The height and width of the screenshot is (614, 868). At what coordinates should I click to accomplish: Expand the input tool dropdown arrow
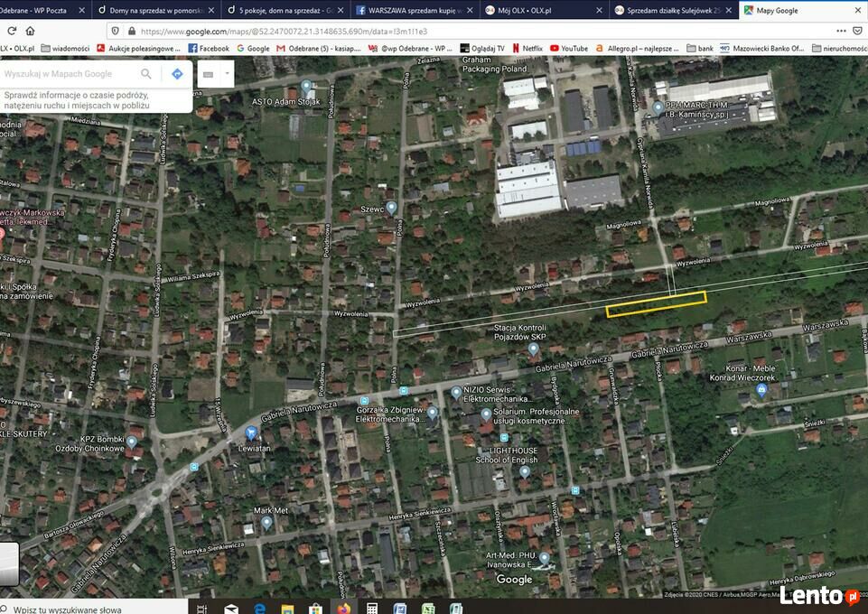pyautogui.click(x=227, y=73)
